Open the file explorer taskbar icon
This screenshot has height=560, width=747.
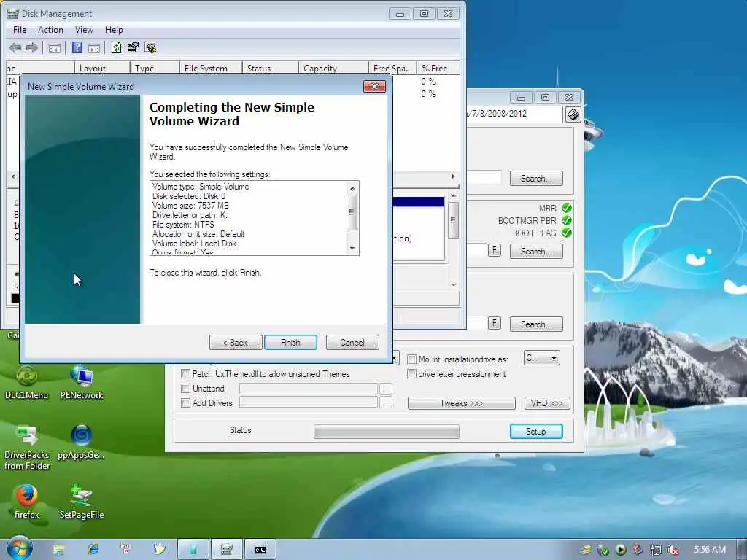coord(58,550)
